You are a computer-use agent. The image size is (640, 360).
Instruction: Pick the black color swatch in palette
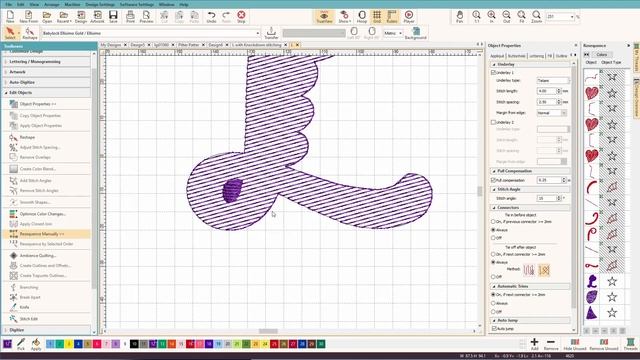tap(134, 344)
